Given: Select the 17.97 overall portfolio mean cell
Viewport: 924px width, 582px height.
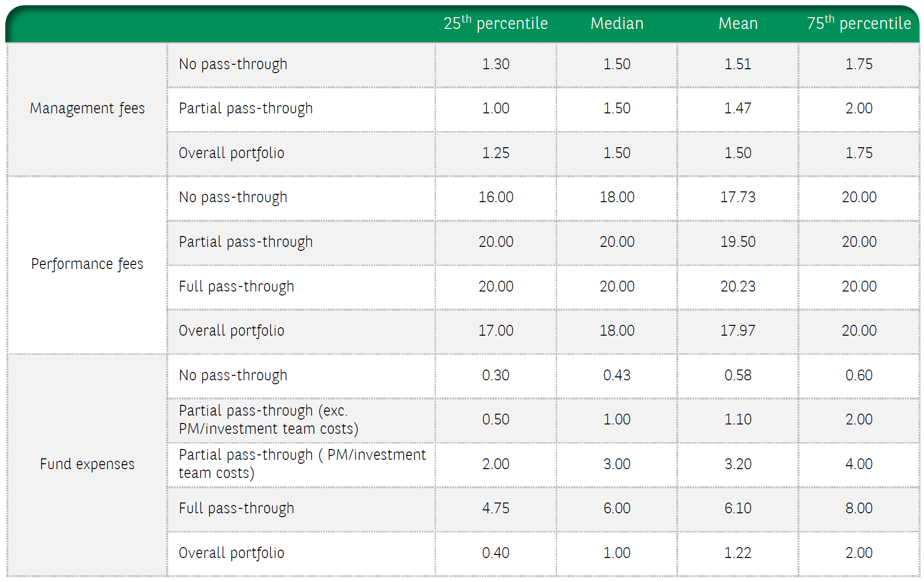Looking at the screenshot, I should click(738, 331).
